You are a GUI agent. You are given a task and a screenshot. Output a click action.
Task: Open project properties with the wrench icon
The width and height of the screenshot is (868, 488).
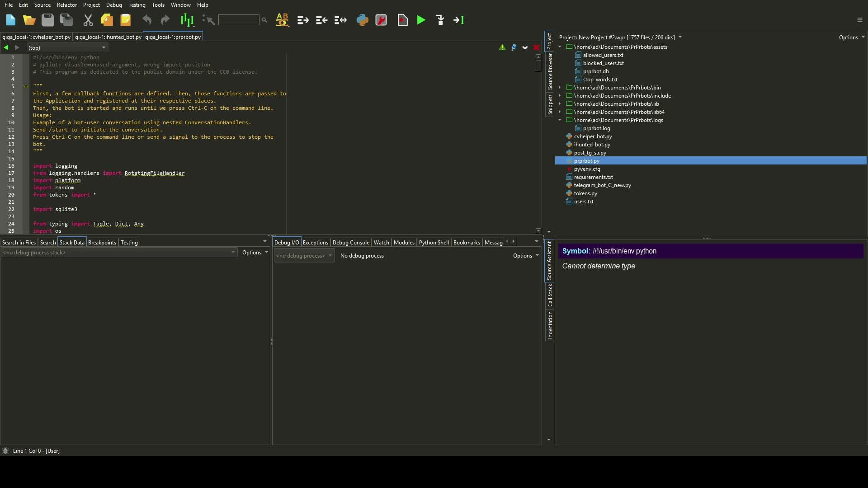381,20
